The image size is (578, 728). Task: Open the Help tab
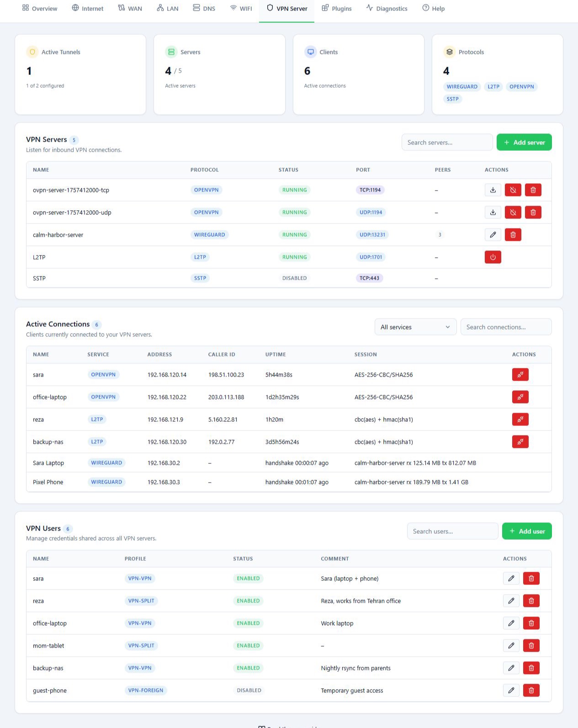434,8
